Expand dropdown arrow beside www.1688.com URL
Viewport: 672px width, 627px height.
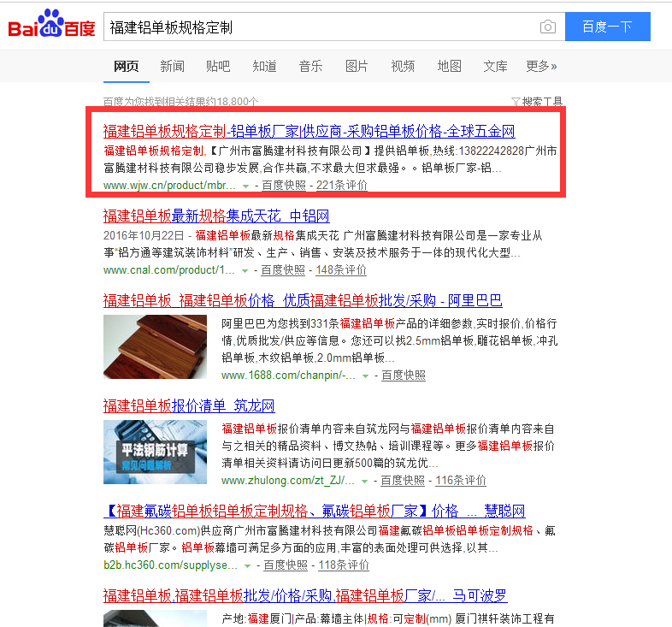[365, 376]
